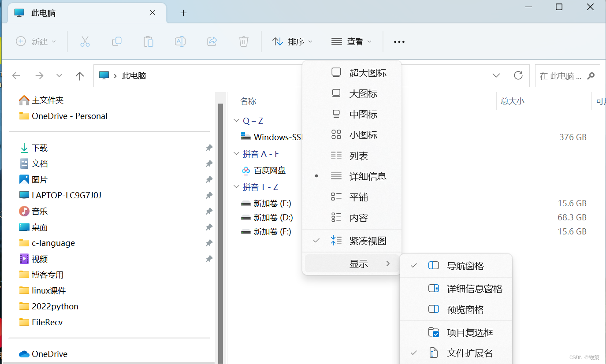The height and width of the screenshot is (364, 606).
Task: Unpin 音乐 using its pin icon
Action: tap(209, 212)
